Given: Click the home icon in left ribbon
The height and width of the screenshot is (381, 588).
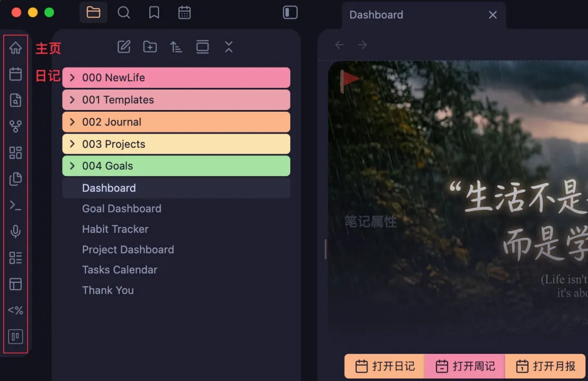Looking at the screenshot, I should coord(16,48).
